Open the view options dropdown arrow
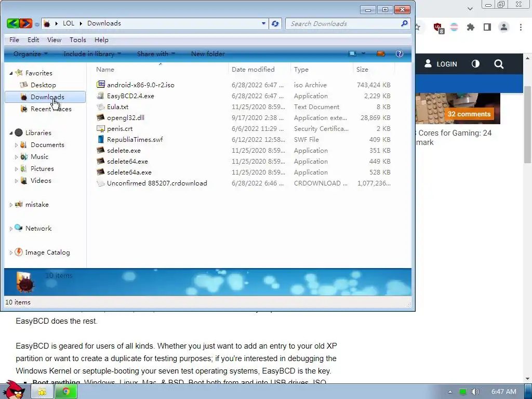The height and width of the screenshot is (399, 532). [363, 54]
